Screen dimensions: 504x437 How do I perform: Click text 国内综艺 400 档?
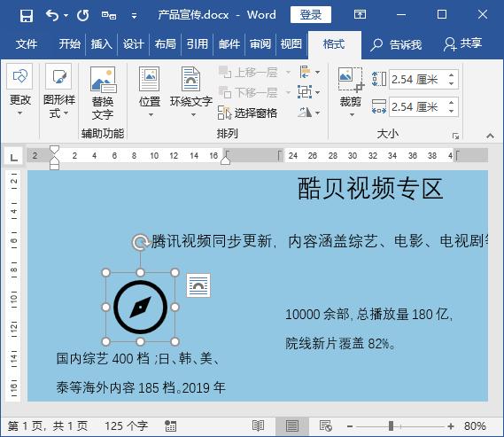coord(103,358)
